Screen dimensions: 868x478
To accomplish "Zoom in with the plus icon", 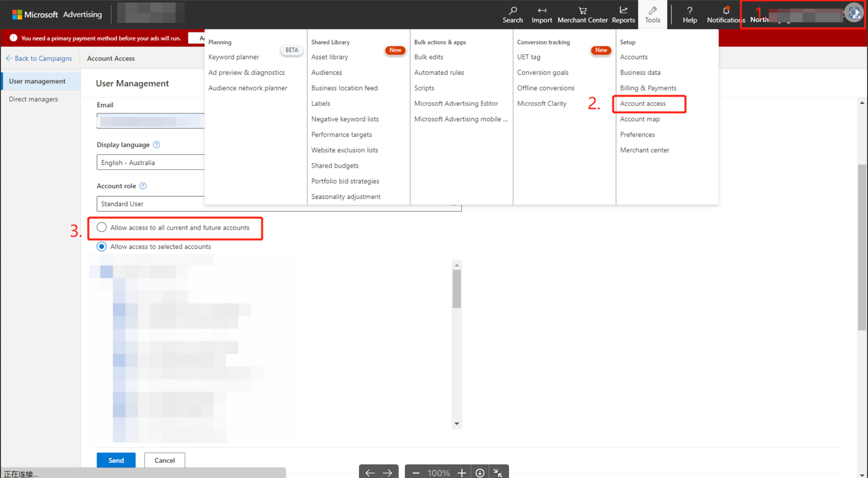I will 462,473.
